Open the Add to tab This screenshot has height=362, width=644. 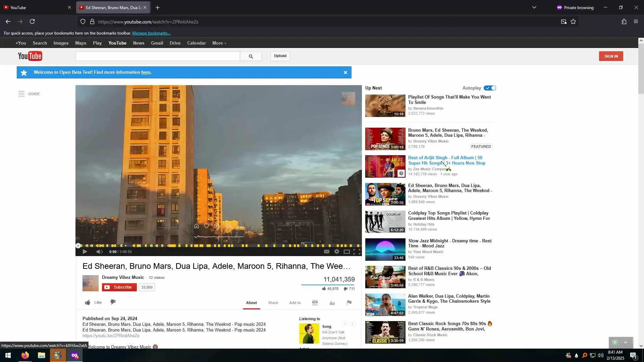click(x=295, y=303)
